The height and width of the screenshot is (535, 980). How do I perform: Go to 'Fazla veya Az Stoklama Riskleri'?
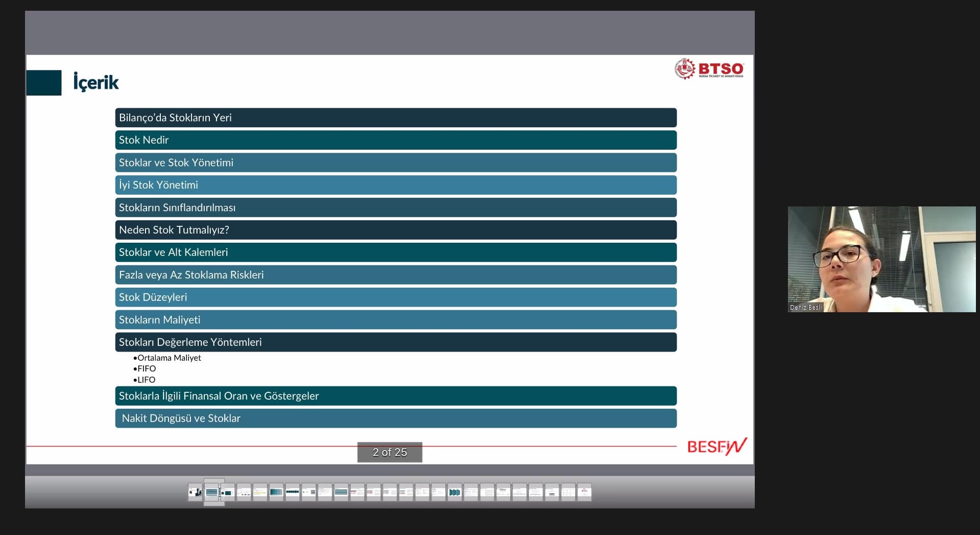coord(396,275)
